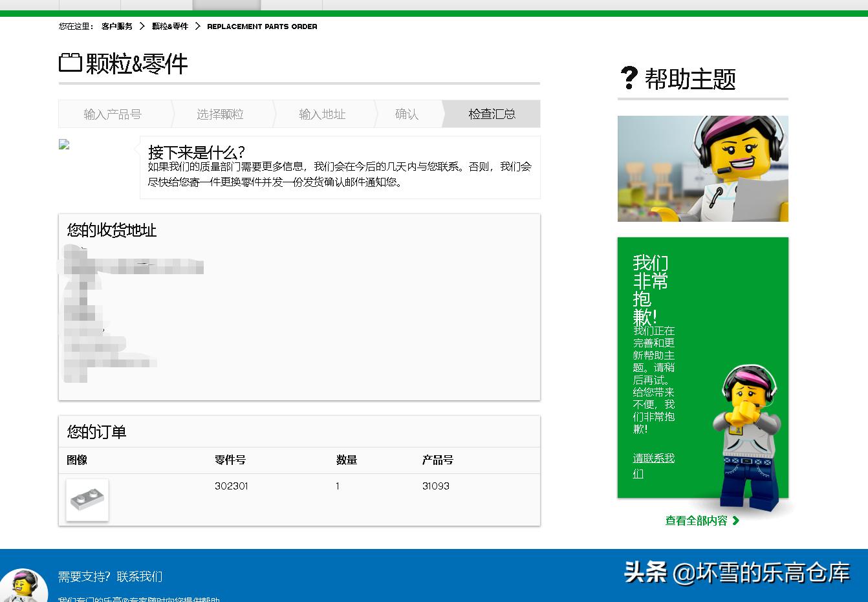Click the 颗粒&零件 breadcrumb link
Image resolution: width=868 pixels, height=602 pixels.
pyautogui.click(x=169, y=27)
